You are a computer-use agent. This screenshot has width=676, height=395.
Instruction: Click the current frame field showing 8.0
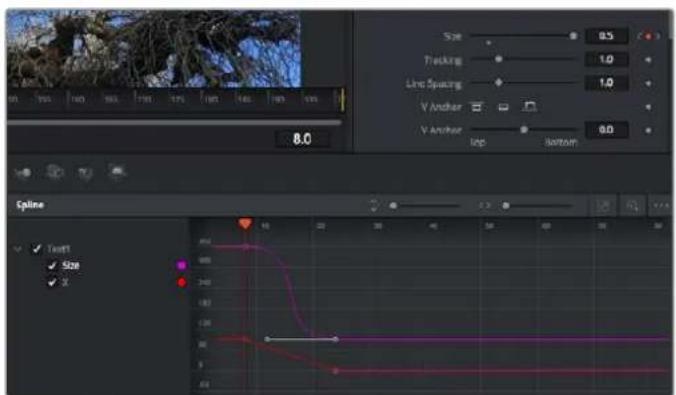coord(302,139)
